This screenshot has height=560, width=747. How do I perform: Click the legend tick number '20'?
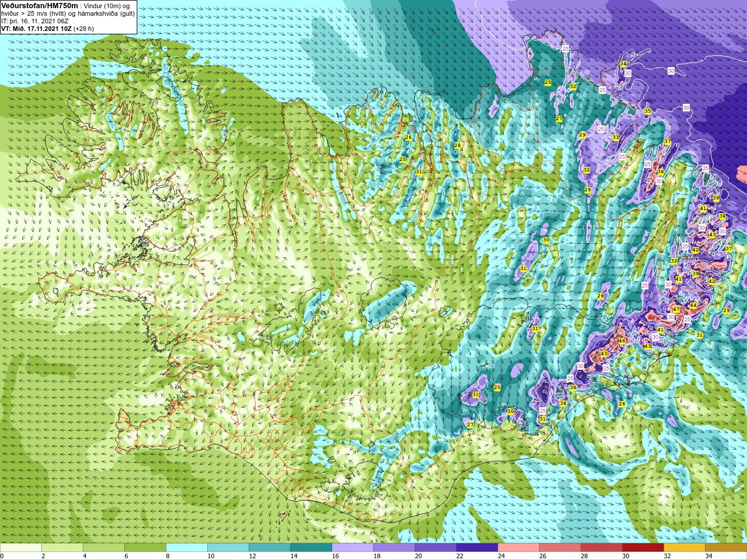(x=418, y=556)
